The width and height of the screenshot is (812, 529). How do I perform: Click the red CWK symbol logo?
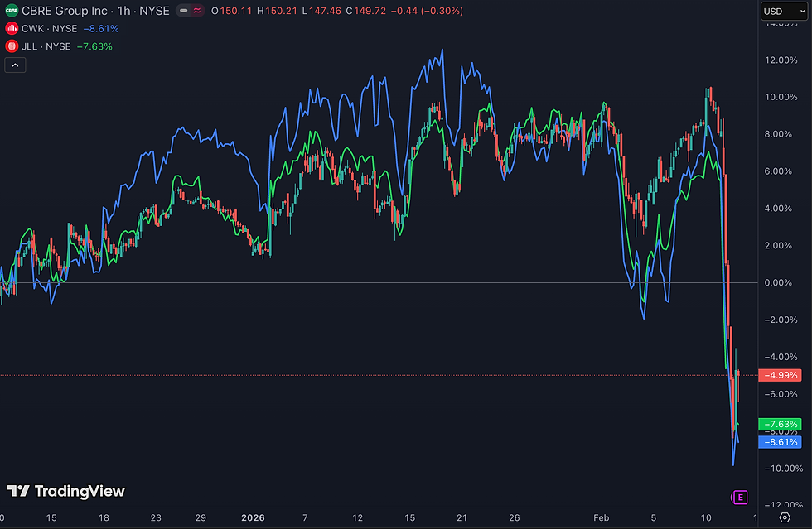pos(12,28)
